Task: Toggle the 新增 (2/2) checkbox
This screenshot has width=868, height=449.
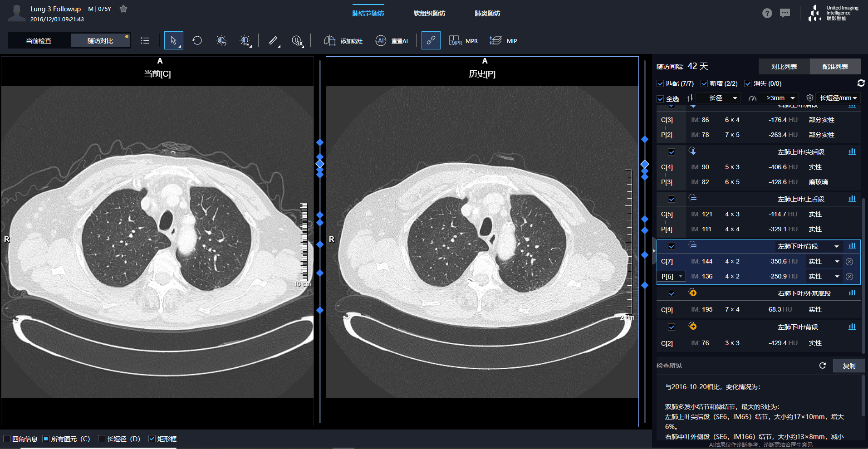Action: click(704, 83)
